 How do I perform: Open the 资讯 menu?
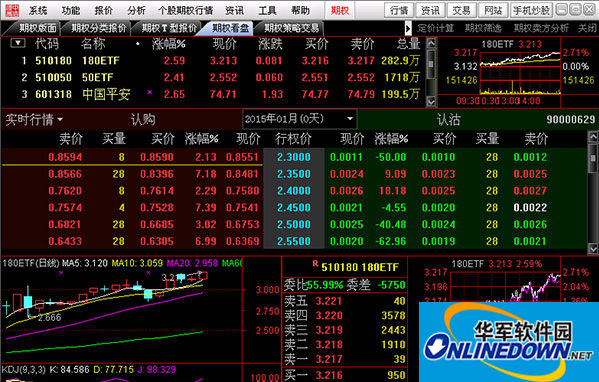(234, 10)
